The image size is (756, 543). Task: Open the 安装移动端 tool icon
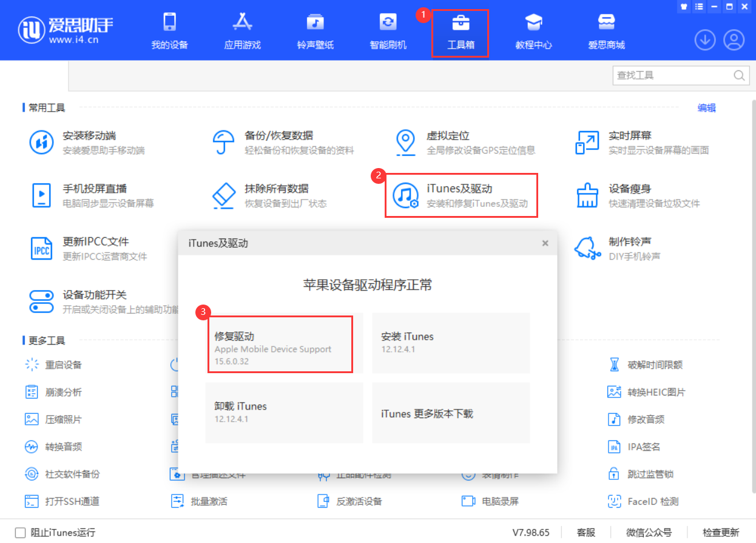(x=42, y=142)
